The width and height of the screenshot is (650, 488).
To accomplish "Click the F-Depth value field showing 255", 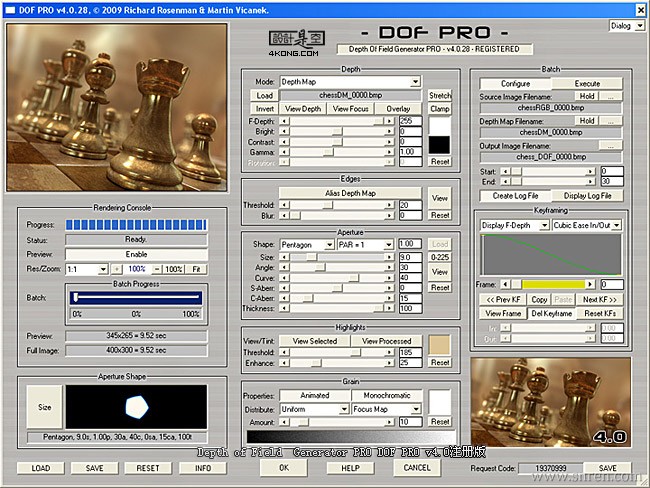I will click(410, 120).
